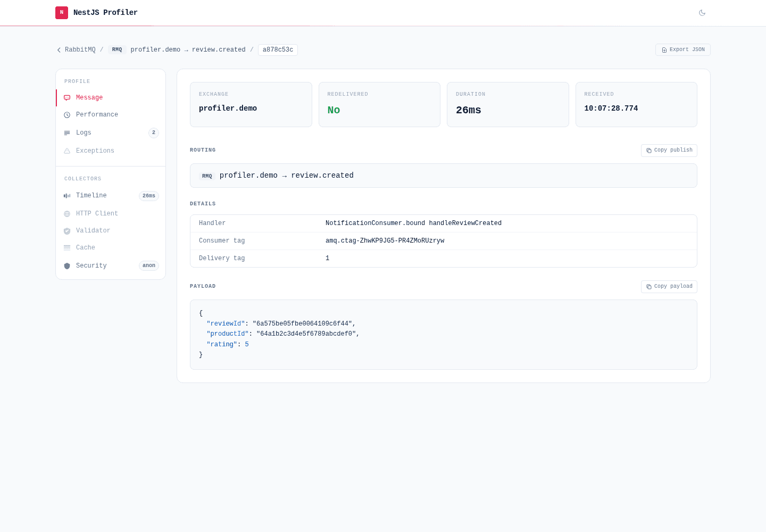Viewport: 766px width, 532px height.
Task: Click the Redelivered No value
Action: tap(334, 110)
